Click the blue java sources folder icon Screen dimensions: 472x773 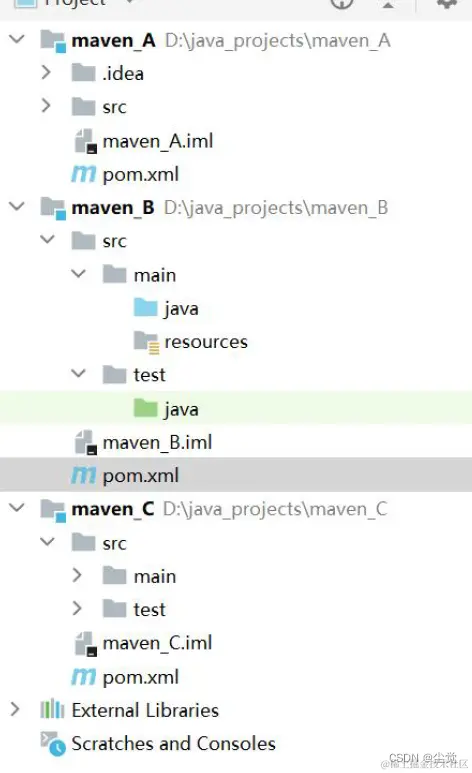coord(145,308)
